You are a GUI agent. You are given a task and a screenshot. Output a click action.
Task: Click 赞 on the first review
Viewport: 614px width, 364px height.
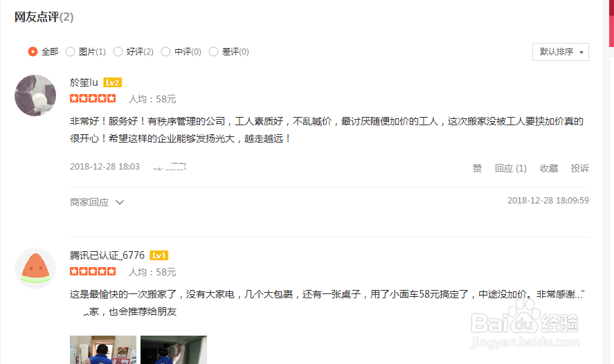tap(477, 168)
